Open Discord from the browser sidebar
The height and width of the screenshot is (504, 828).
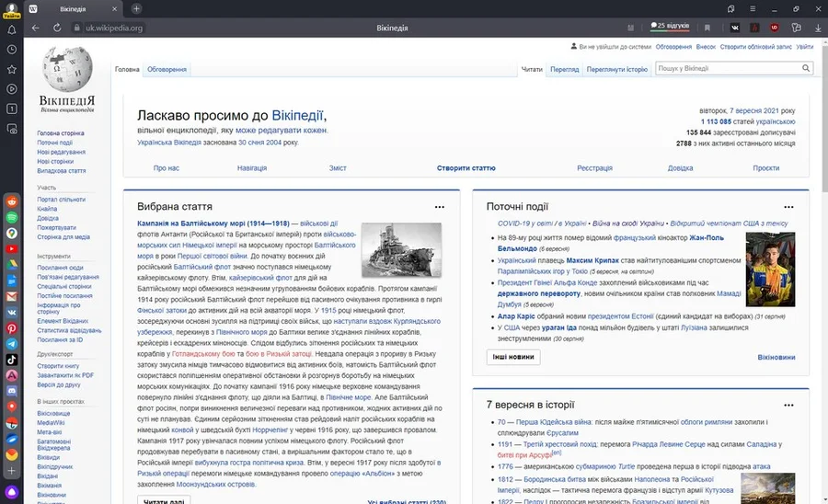point(12,391)
